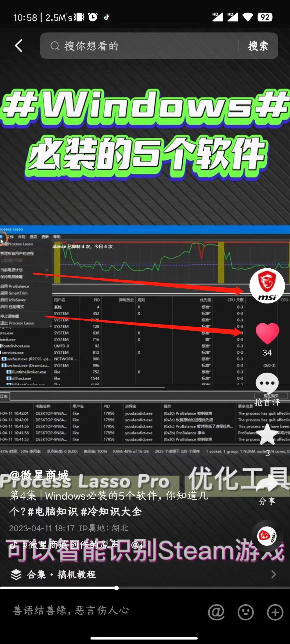Tap the magnifier icon in search bar
290x644 pixels.
(55, 46)
